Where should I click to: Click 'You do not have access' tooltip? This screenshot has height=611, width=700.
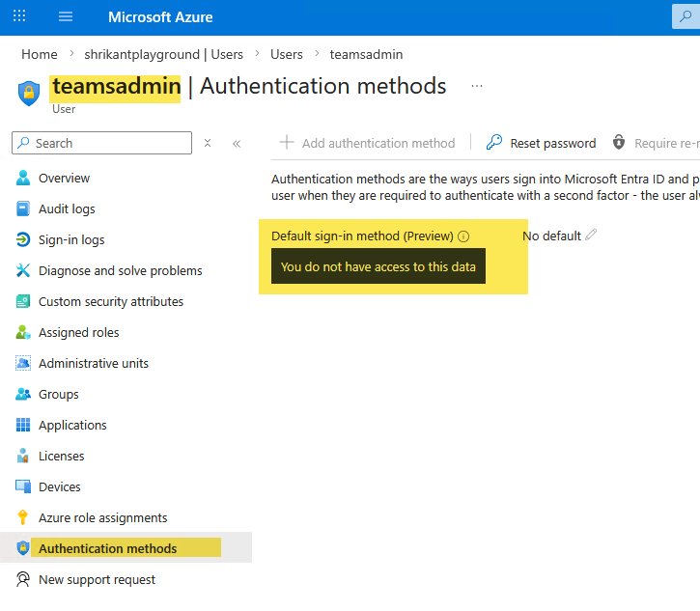[378, 266]
